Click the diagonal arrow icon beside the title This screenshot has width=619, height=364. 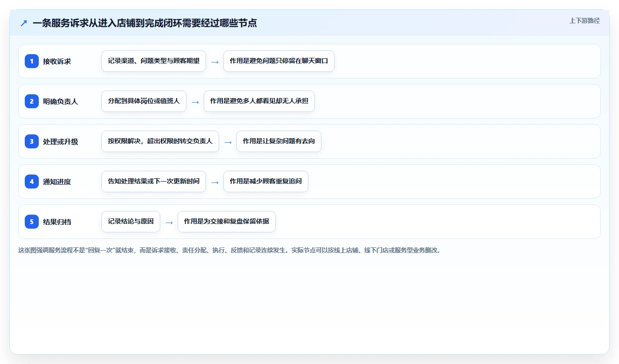pos(24,23)
